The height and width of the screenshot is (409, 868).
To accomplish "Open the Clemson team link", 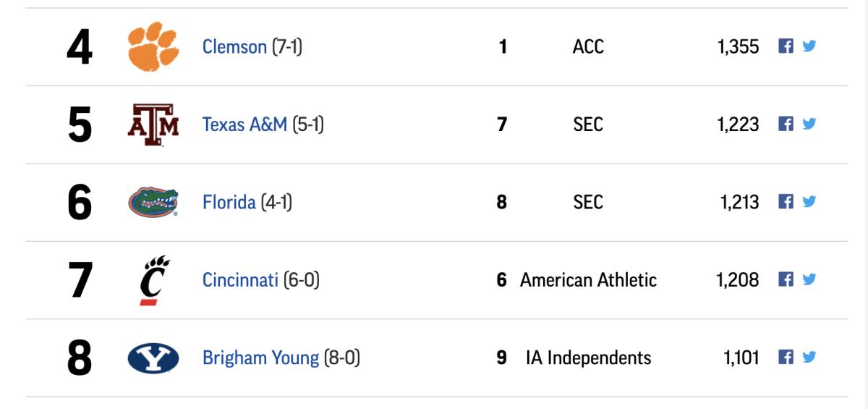I will pos(234,47).
